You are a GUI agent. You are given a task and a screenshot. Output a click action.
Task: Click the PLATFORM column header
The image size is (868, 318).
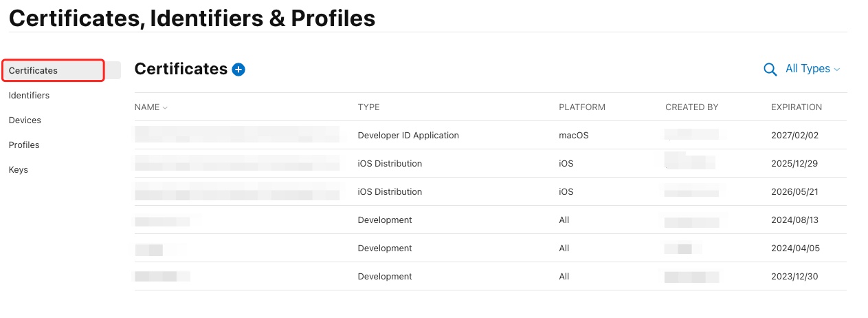pyautogui.click(x=582, y=107)
